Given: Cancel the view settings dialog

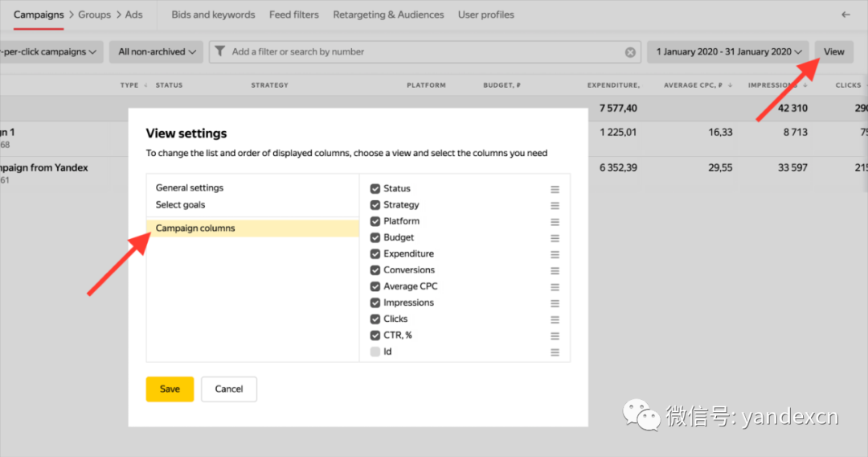Looking at the screenshot, I should tap(229, 389).
